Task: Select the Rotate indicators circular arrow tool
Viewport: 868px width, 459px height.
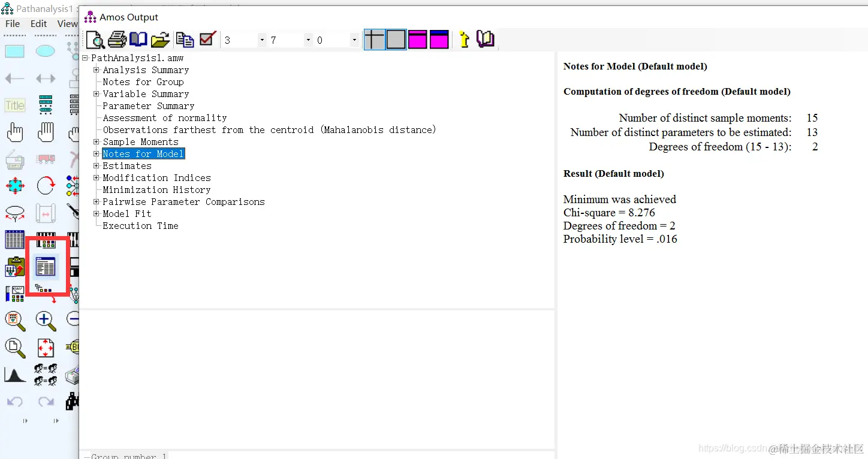Action: coord(46,186)
